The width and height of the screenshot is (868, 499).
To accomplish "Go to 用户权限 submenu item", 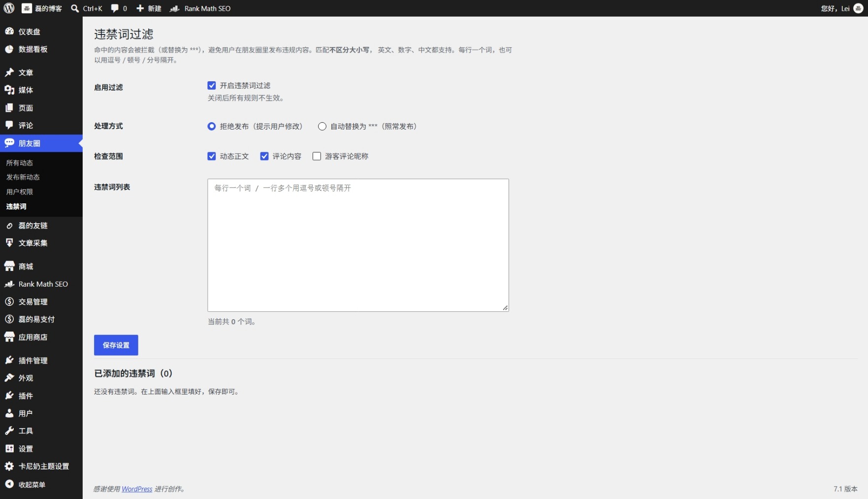I will (20, 192).
